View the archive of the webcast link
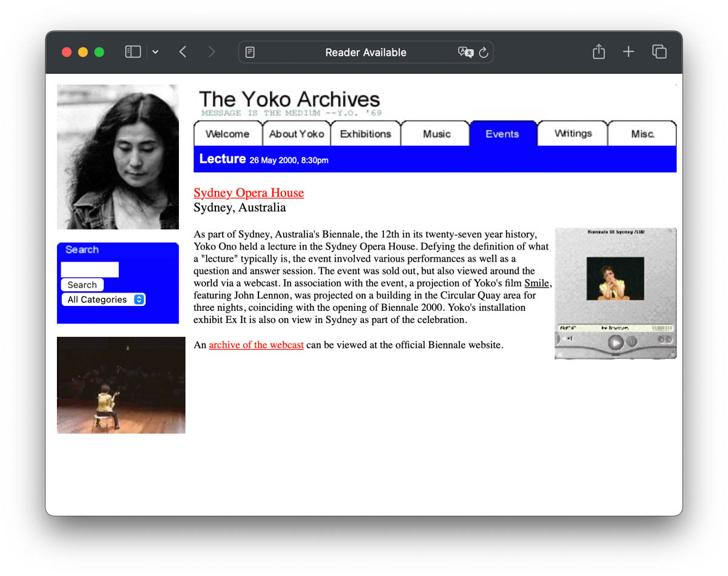This screenshot has height=576, width=728. coord(256,345)
